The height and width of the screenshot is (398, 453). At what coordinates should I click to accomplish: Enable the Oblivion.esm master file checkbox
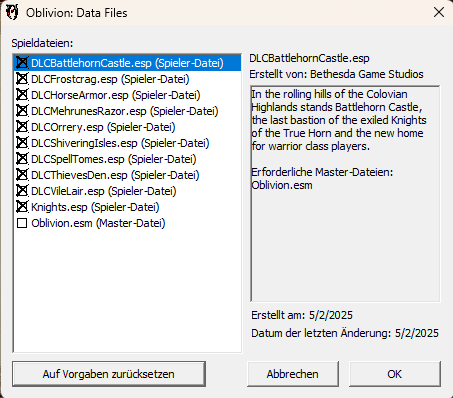(x=22, y=223)
